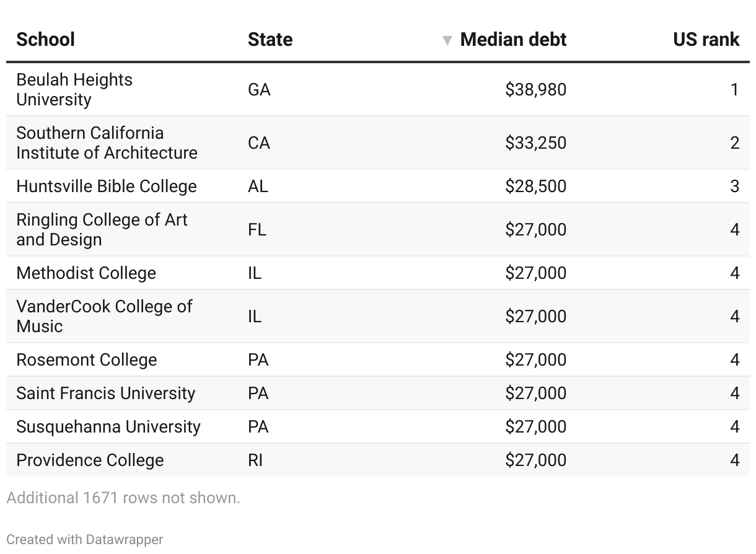Image resolution: width=756 pixels, height=554 pixels.
Task: Click VanderCook College of Music entry
Action: (x=104, y=317)
